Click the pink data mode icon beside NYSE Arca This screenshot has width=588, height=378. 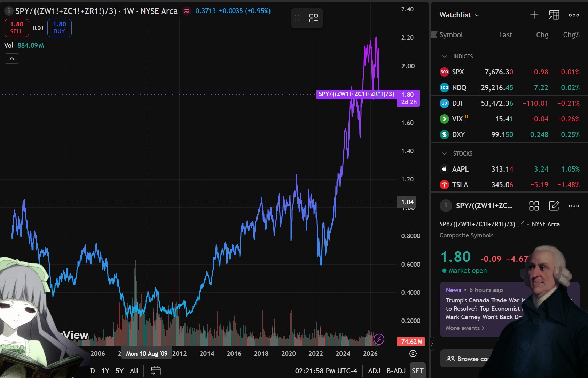187,11
